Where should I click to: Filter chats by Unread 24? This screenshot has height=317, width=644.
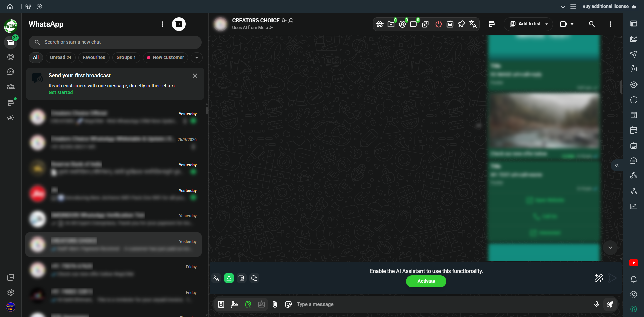point(61,58)
